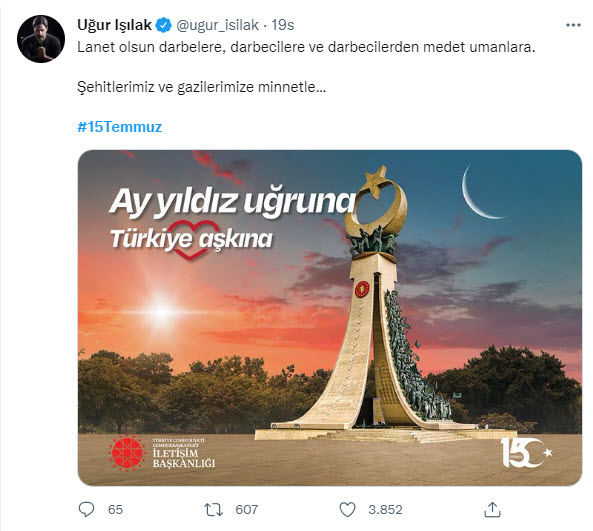Open the Uğur Işılak display name

(x=115, y=25)
